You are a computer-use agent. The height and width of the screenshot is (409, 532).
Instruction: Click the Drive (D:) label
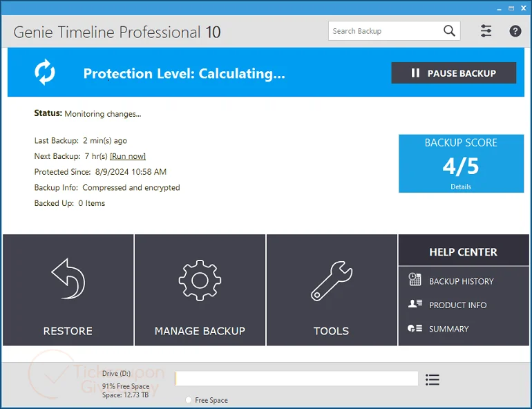coord(116,373)
